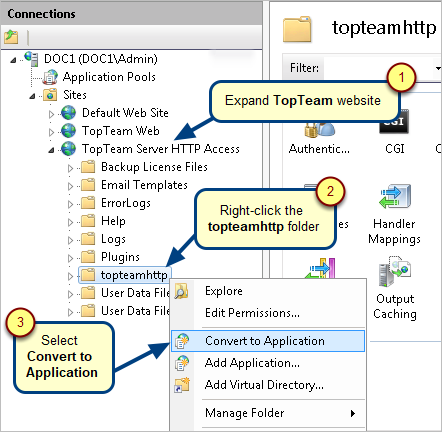Click the Email Templates folder icon

point(88,185)
